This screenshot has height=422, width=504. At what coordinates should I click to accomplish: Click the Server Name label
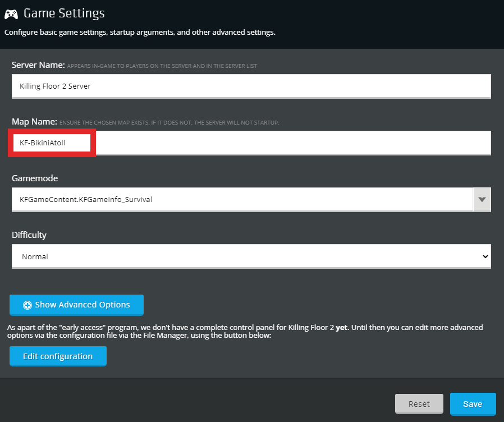pyautogui.click(x=38, y=65)
